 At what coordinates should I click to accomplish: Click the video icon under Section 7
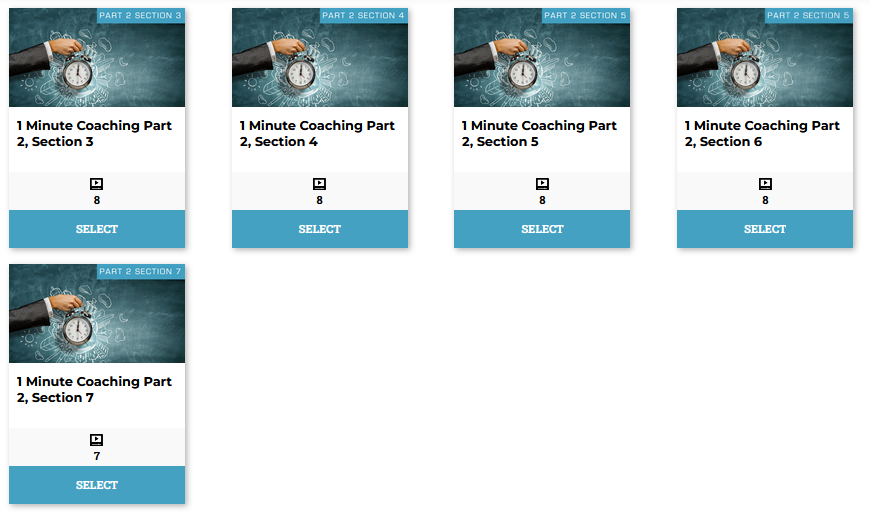point(97,439)
